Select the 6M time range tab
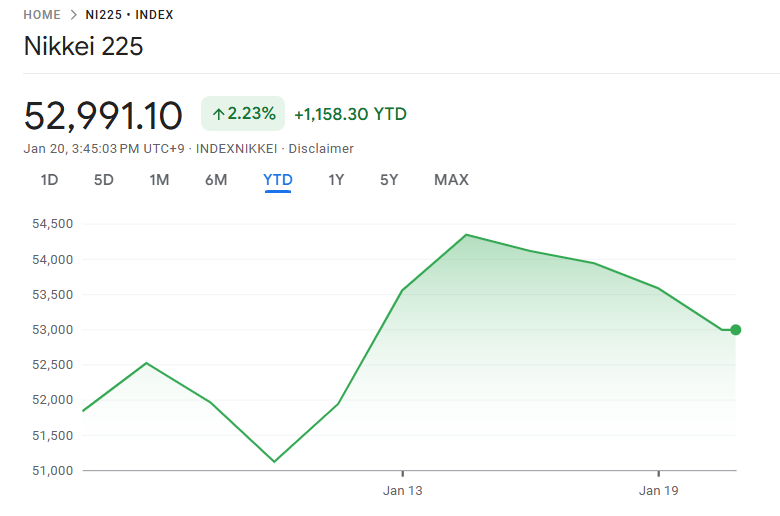The width and height of the screenshot is (780, 516). tap(216, 180)
